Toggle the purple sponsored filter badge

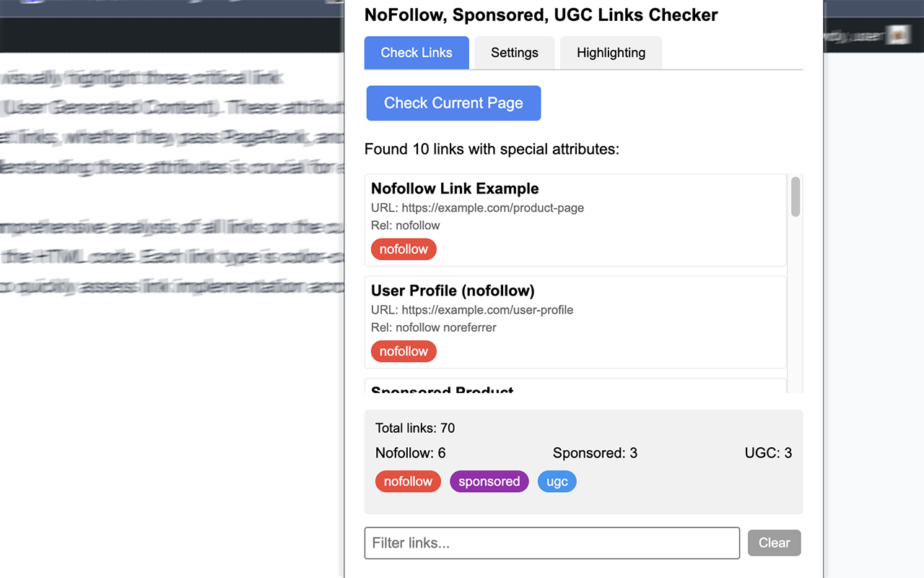click(x=489, y=481)
